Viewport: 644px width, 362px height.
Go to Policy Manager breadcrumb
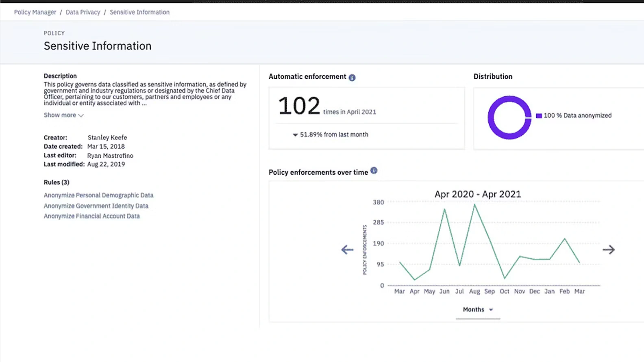pos(35,12)
